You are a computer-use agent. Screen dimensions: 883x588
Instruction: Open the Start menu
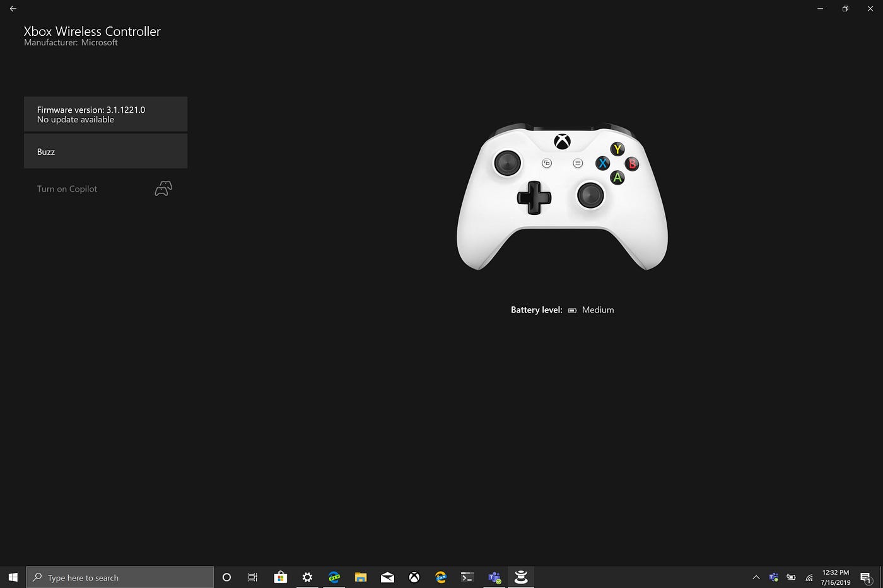[12, 577]
